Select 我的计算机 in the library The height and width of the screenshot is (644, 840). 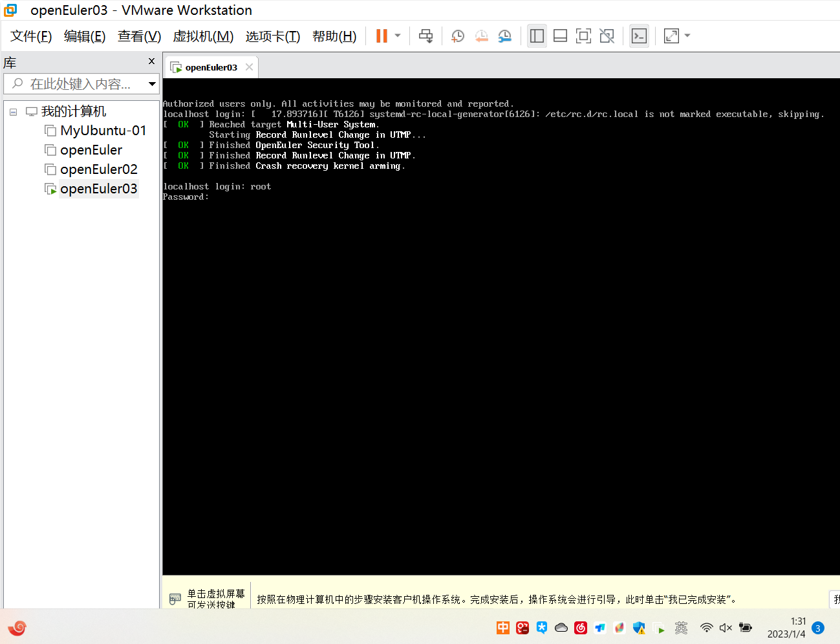point(74,111)
